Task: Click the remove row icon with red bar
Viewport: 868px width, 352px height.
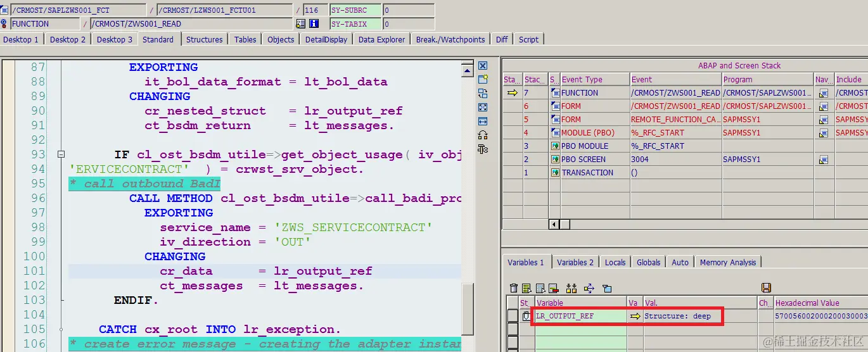Action: [553, 288]
